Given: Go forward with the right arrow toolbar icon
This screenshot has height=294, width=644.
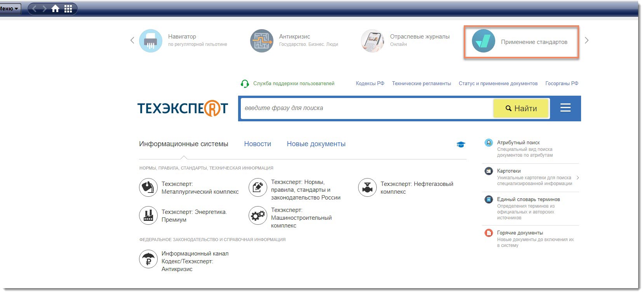Looking at the screenshot, I should [44, 9].
